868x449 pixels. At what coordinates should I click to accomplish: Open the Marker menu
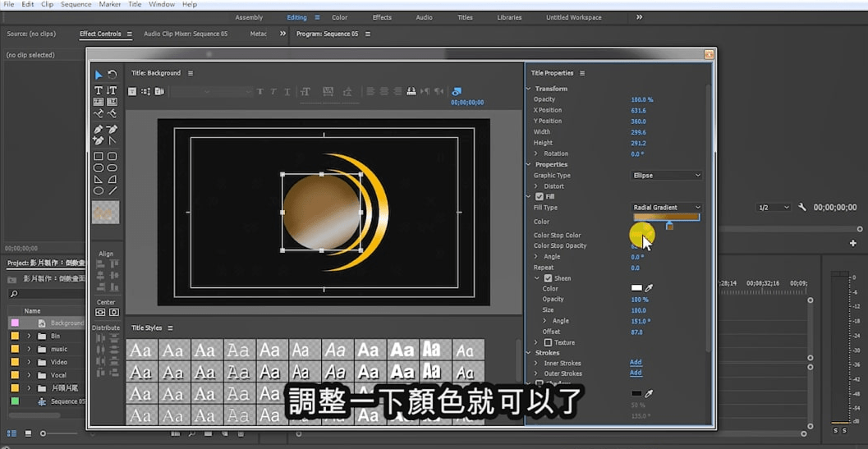click(x=109, y=4)
